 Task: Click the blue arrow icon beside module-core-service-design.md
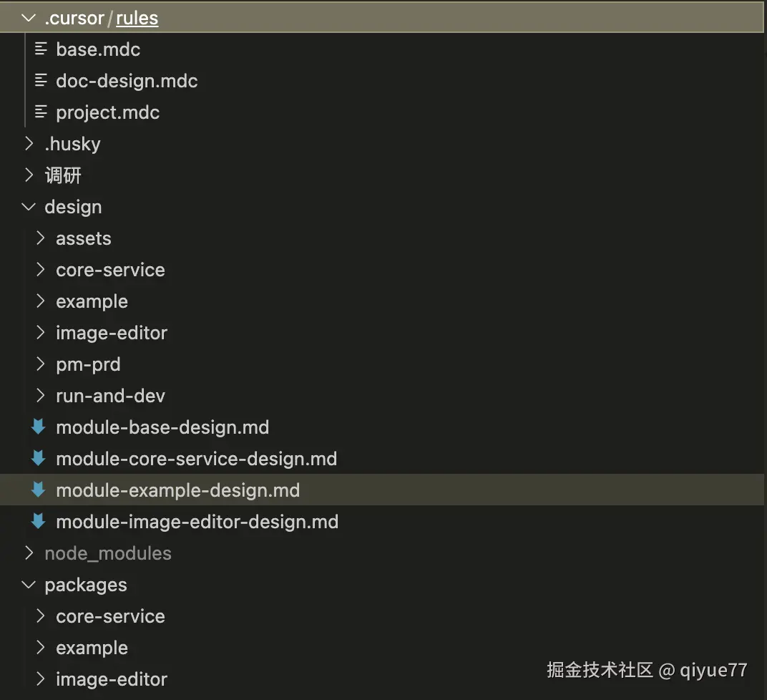(38, 458)
